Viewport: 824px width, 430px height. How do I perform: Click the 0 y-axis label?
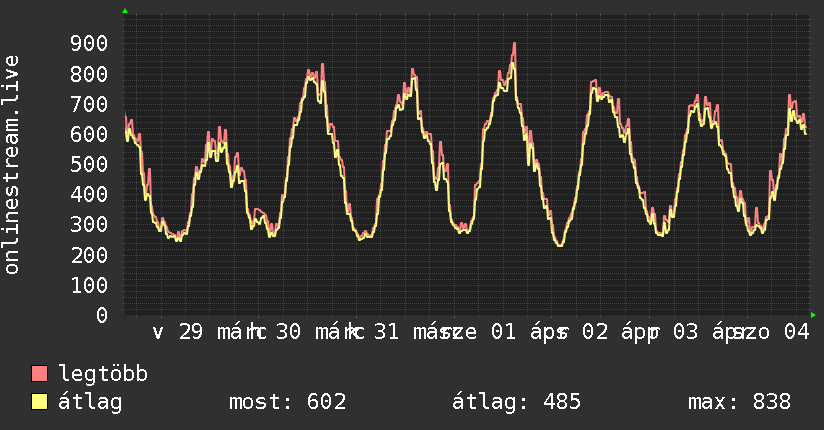pyautogui.click(x=101, y=315)
